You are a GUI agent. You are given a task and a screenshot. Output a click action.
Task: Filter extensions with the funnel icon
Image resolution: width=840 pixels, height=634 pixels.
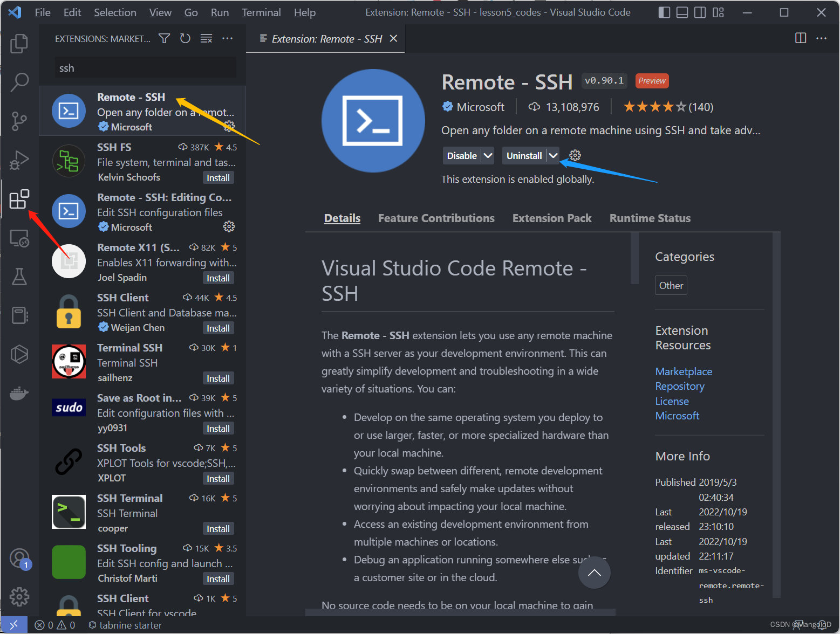point(165,38)
